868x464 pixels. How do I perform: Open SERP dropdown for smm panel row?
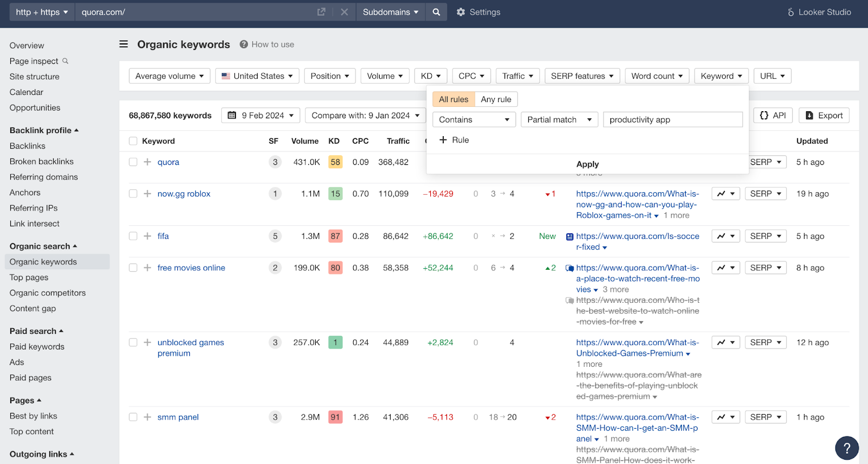pos(765,417)
